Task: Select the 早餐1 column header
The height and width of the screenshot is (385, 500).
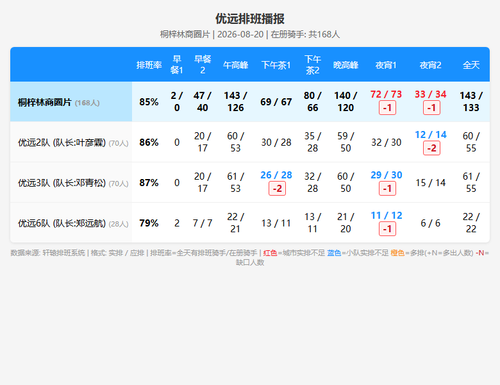Action: [x=177, y=65]
